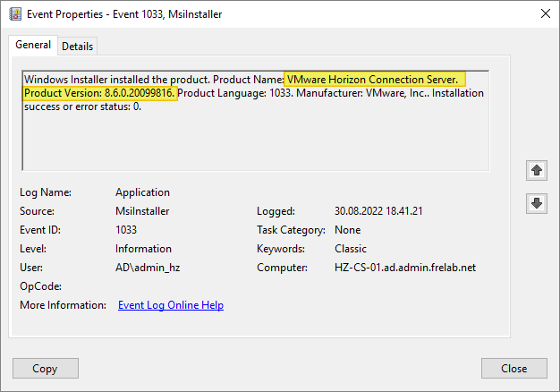This screenshot has height=392, width=560.
Task: Open the Event Log Online Help link
Action: 170,305
